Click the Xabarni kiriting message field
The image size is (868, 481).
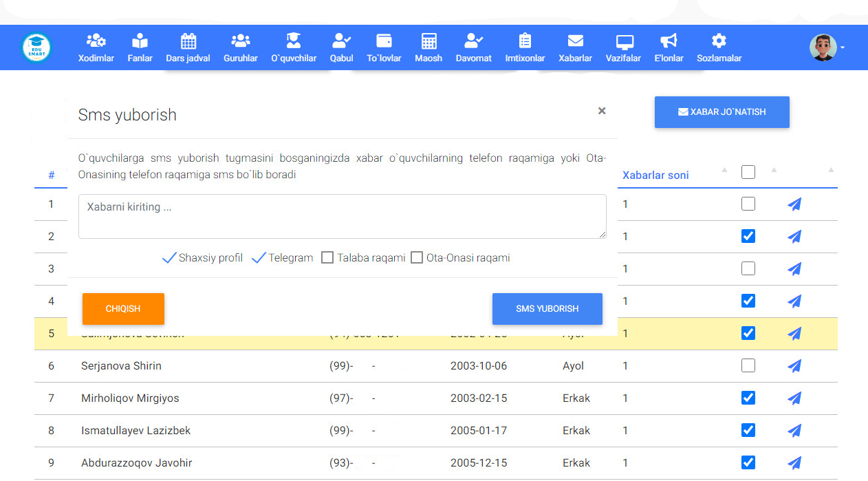point(342,216)
